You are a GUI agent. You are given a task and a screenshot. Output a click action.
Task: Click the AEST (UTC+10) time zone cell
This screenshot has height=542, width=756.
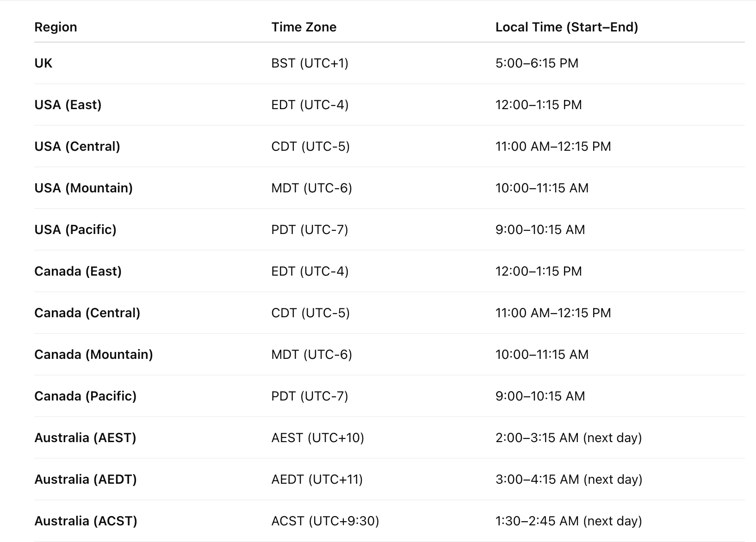click(x=317, y=437)
